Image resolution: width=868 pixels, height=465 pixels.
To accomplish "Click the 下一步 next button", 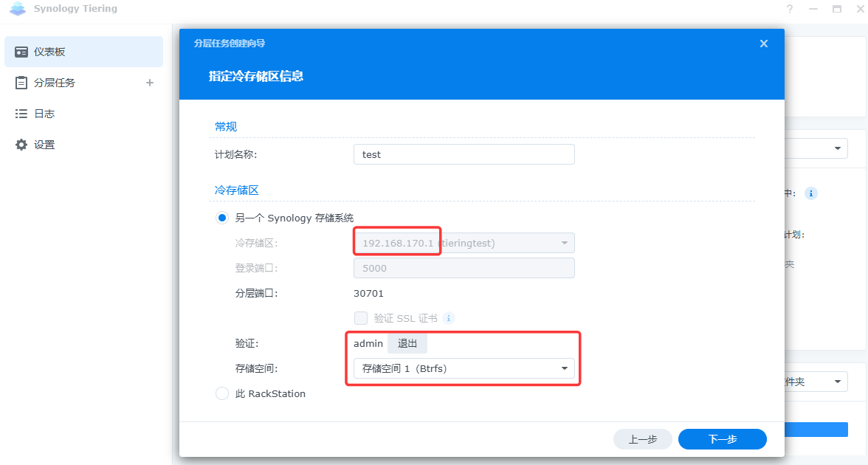I will click(722, 439).
